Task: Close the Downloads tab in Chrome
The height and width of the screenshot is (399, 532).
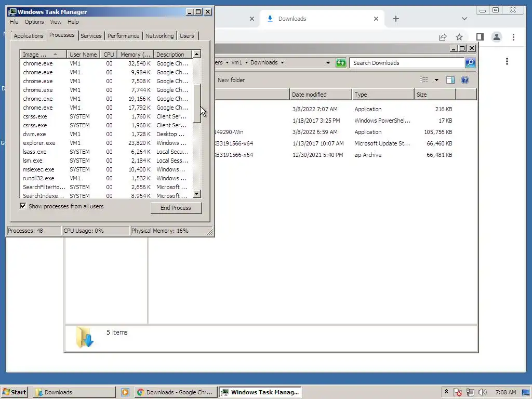Action: coord(376,19)
